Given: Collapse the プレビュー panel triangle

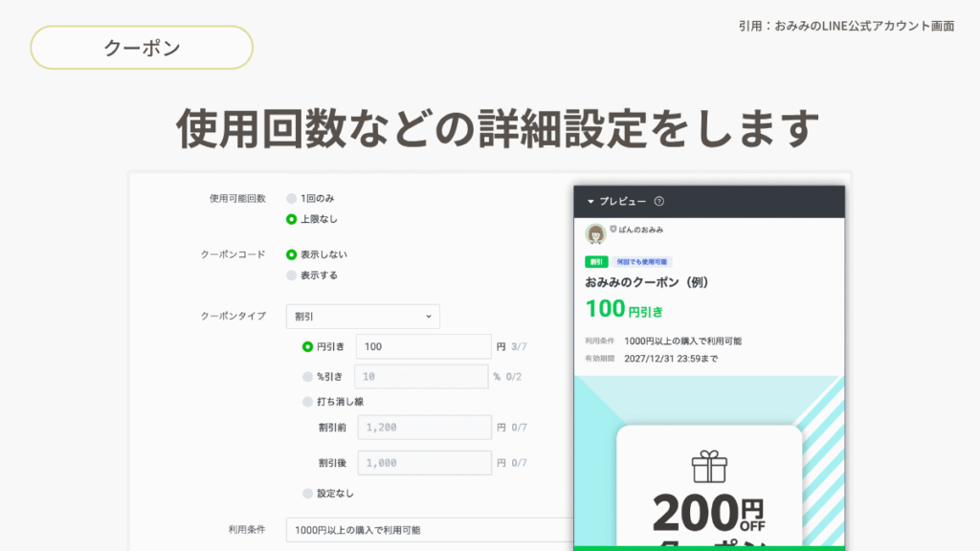Looking at the screenshot, I should (590, 202).
